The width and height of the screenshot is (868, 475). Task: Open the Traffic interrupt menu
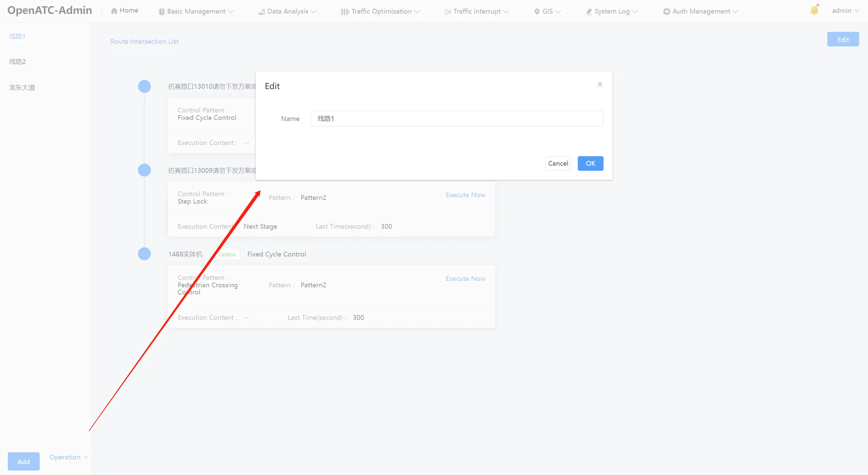point(477,12)
